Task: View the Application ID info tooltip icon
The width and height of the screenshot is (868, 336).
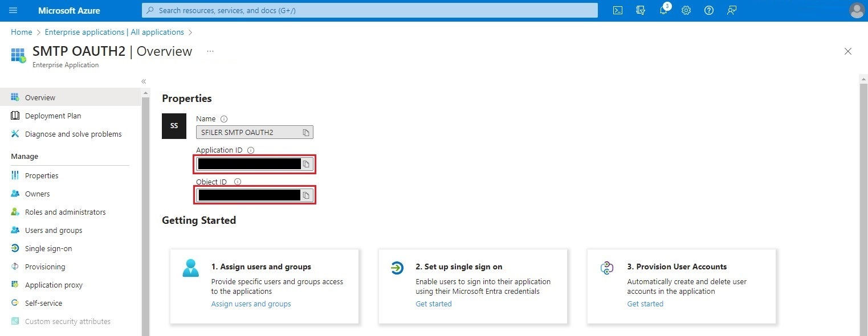Action: click(251, 150)
